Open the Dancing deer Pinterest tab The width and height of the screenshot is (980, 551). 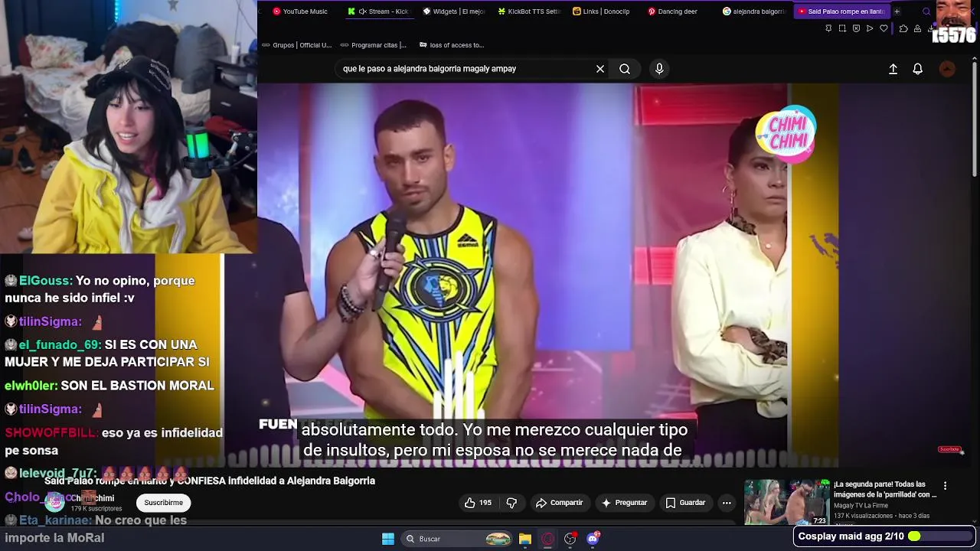[678, 11]
